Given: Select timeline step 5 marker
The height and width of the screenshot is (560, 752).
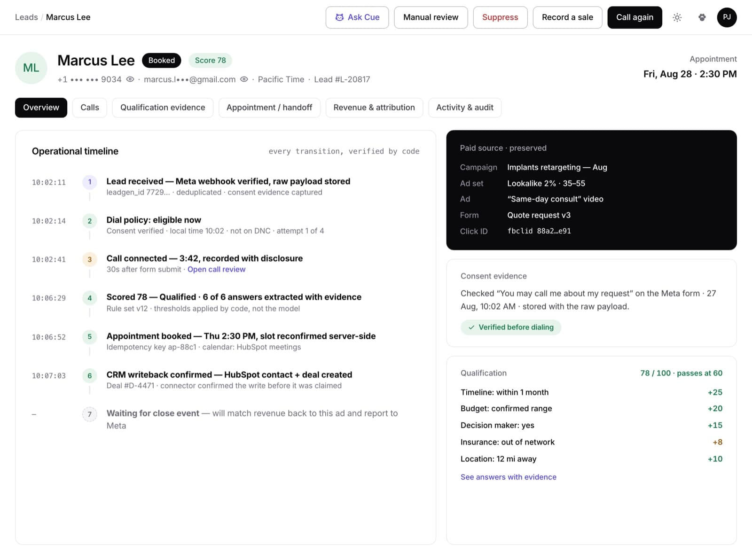Looking at the screenshot, I should tap(90, 336).
